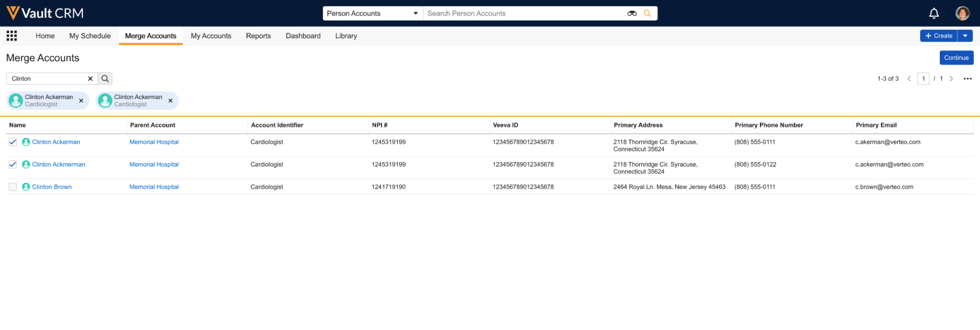Click the magnifier button beside the Clinton filter
The height and width of the screenshot is (330, 980).
(105, 78)
